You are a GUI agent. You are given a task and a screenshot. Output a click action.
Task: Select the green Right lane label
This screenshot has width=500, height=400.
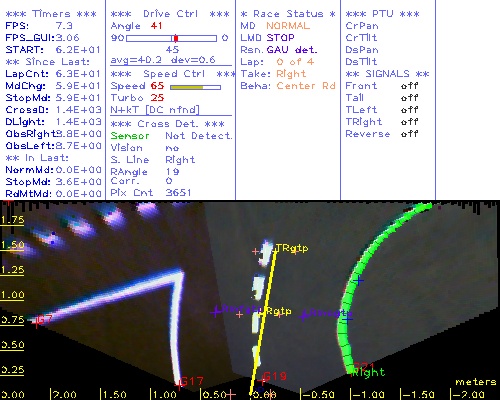369,372
